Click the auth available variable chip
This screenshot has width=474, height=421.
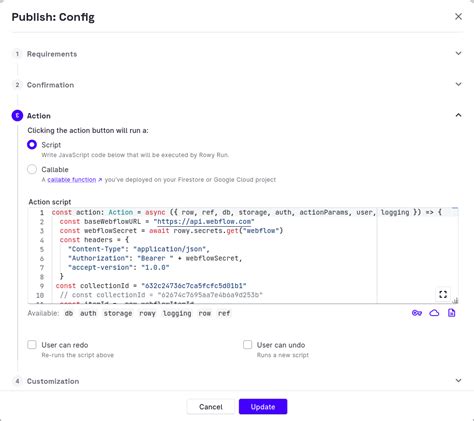(88, 313)
